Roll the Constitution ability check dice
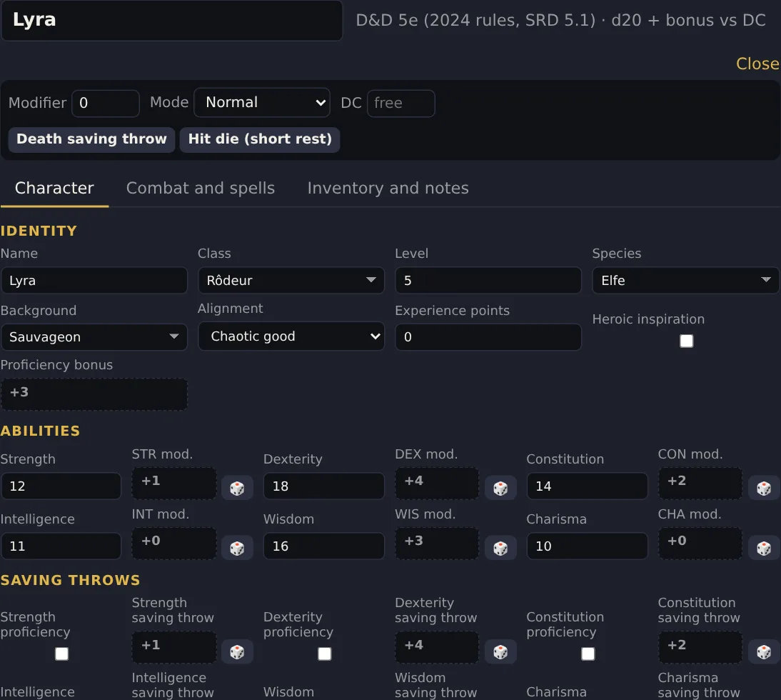781x700 pixels. pyautogui.click(x=764, y=488)
